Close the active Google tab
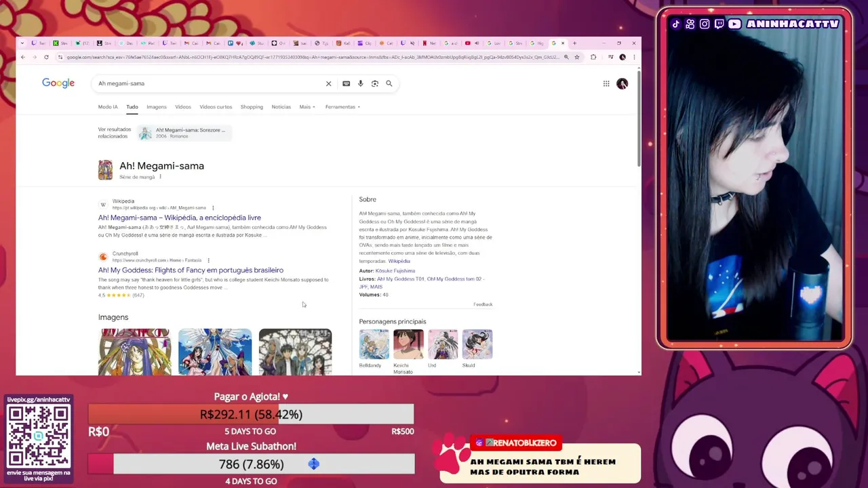The height and width of the screenshot is (488, 868). click(x=562, y=43)
